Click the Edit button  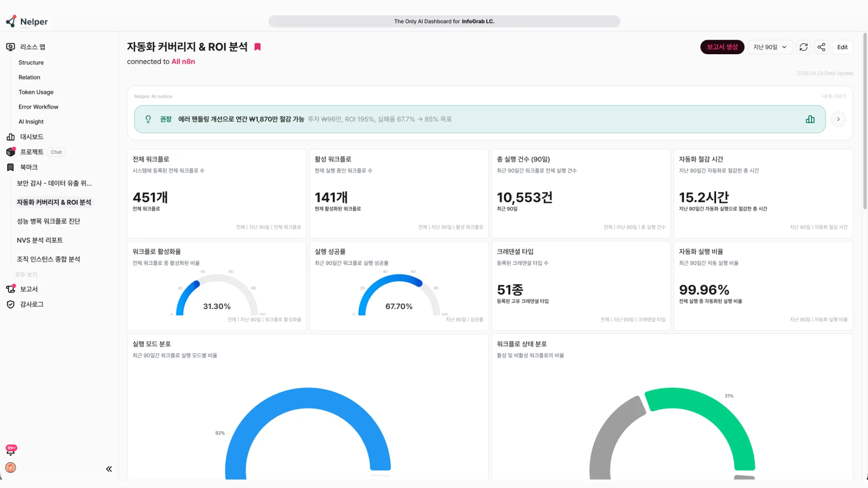coord(842,47)
